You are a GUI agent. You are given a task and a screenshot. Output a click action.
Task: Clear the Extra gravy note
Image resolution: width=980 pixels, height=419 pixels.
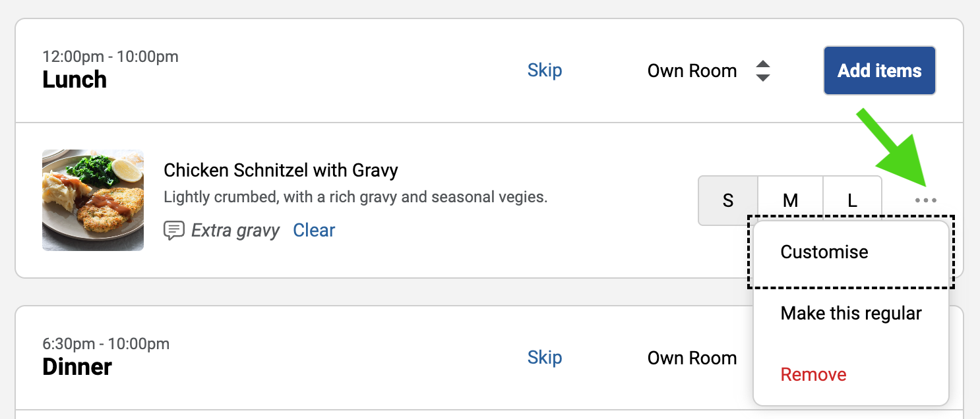(314, 231)
